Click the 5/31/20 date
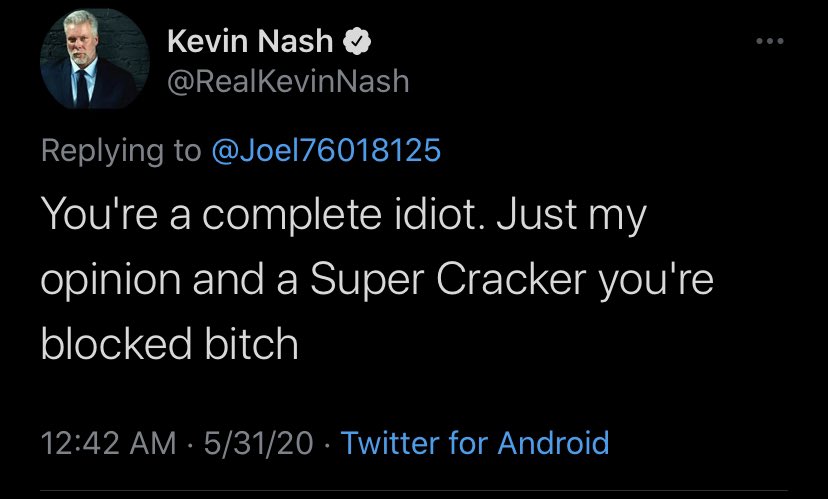The height and width of the screenshot is (499, 828). click(x=258, y=442)
